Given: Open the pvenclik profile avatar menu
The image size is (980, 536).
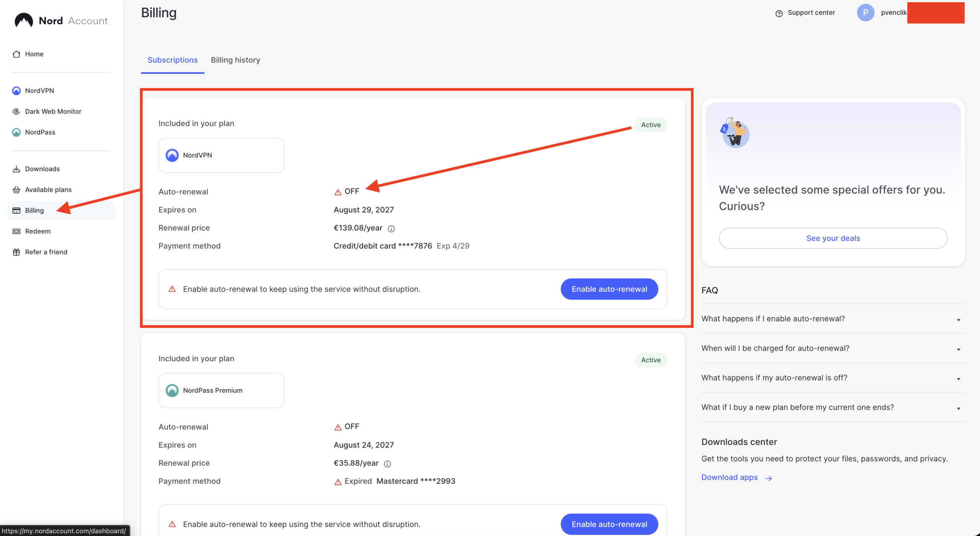Looking at the screenshot, I should tap(866, 12).
